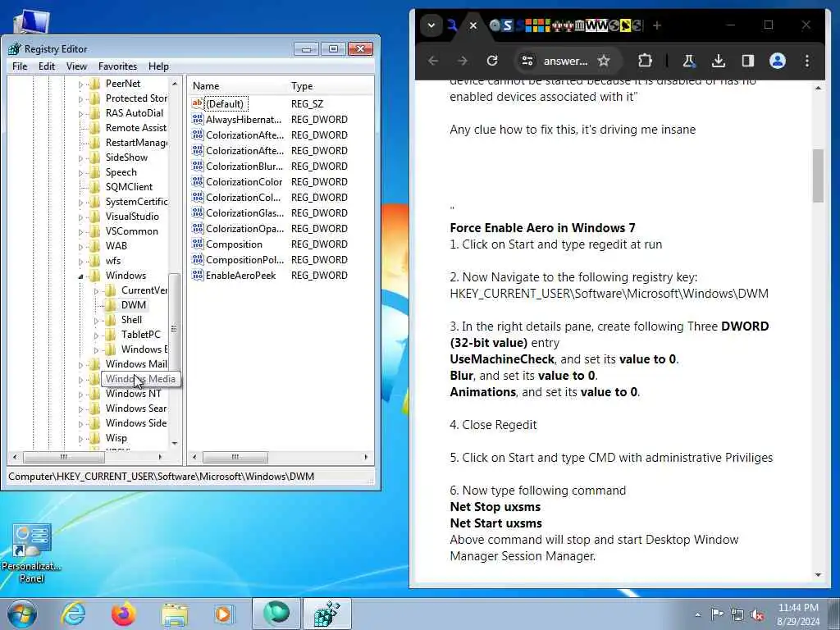Click the values pane horizontal scrollbar thumb
840x630 pixels.
[x=235, y=457]
